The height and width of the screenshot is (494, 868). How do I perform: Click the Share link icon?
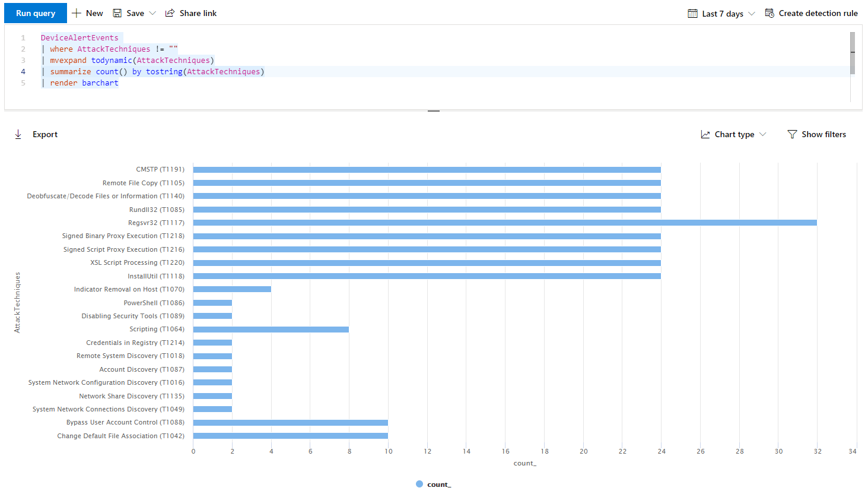[x=170, y=13]
